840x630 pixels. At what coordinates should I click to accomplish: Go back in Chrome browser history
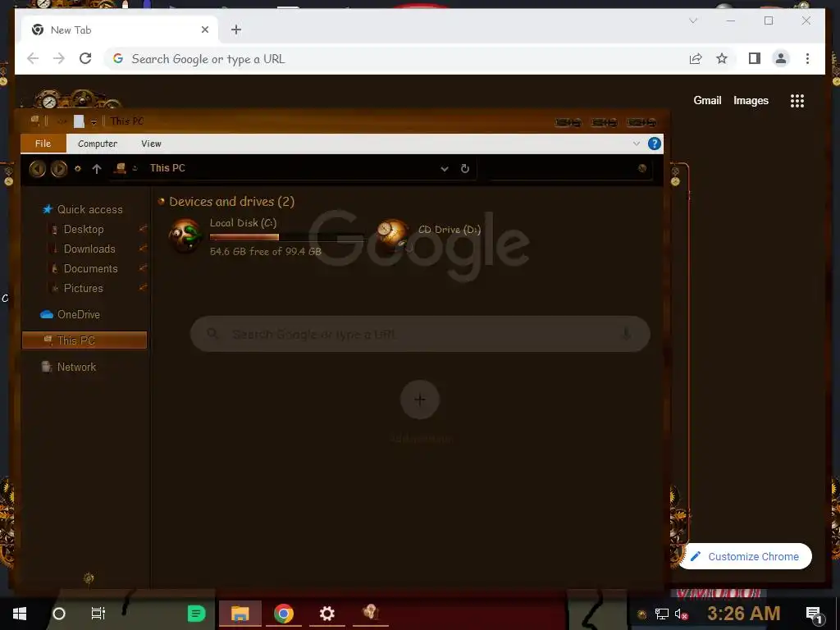(x=33, y=58)
